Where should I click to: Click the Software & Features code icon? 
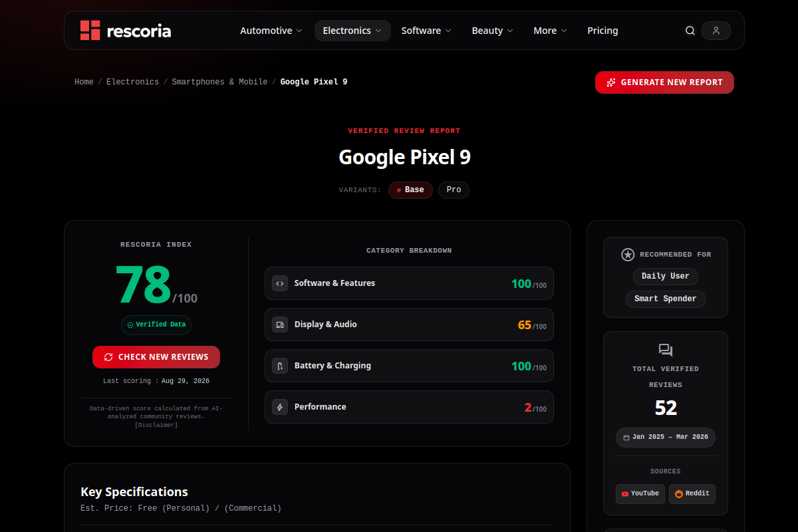[280, 283]
